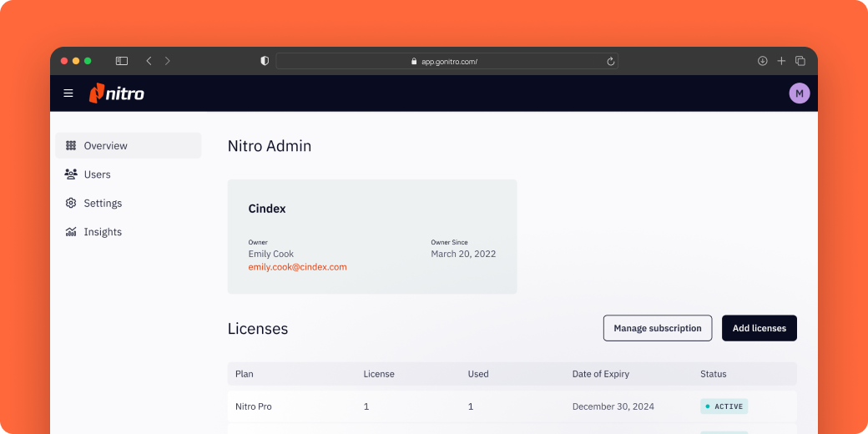Open browser downloads icon
The width and height of the screenshot is (868, 434).
[762, 61]
